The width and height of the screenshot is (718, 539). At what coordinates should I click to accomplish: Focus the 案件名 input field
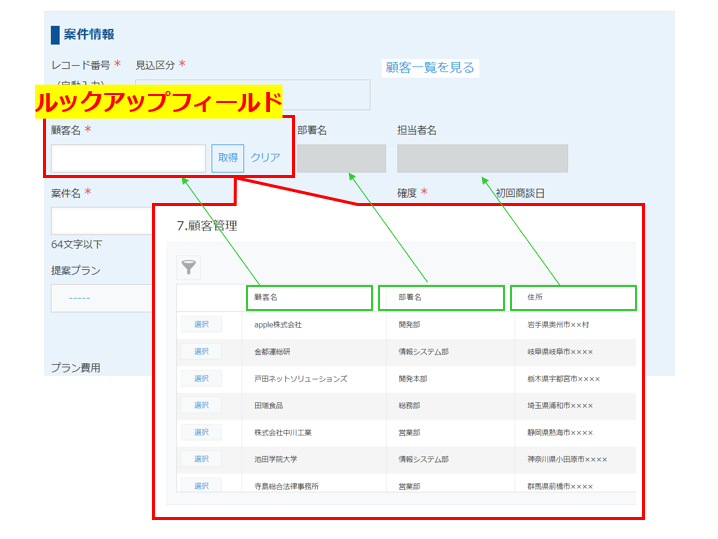click(x=102, y=221)
